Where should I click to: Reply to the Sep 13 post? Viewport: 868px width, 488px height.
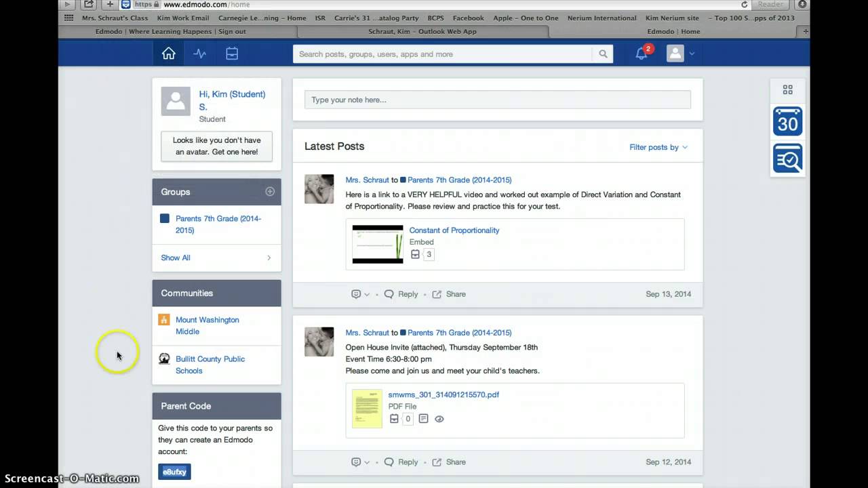pos(401,294)
